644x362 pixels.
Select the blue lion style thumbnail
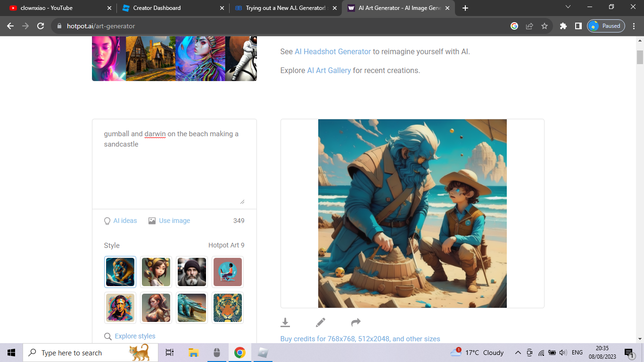point(120,272)
